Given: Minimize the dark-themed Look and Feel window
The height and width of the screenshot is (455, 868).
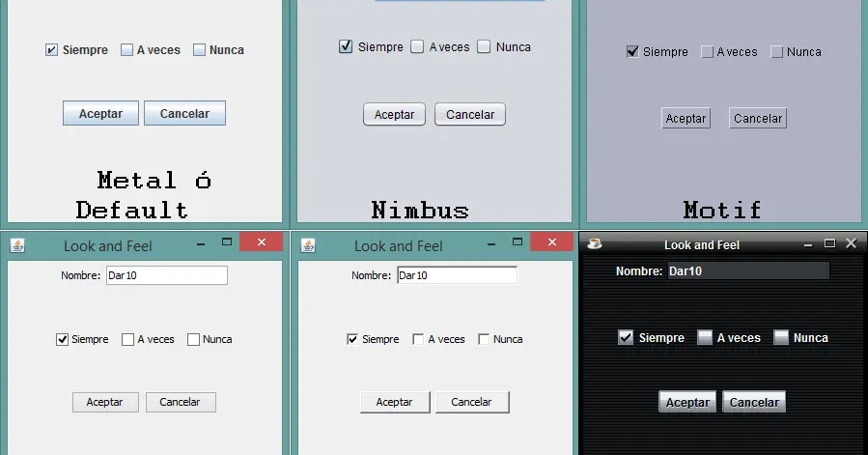Looking at the screenshot, I should coord(809,244).
